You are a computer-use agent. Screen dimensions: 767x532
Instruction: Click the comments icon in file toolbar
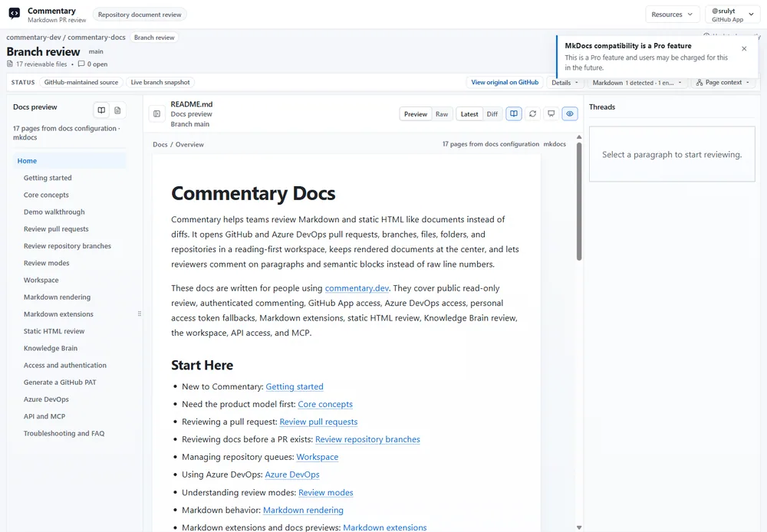pos(551,114)
